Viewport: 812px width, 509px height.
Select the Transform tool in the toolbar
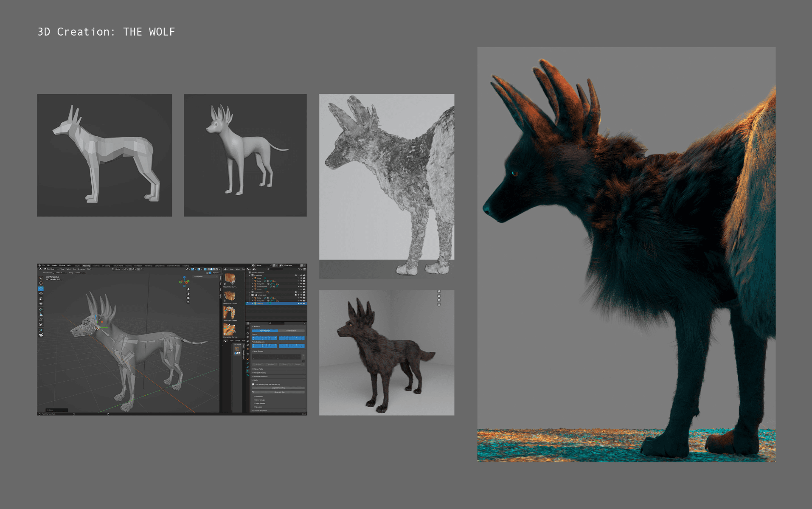(41, 304)
